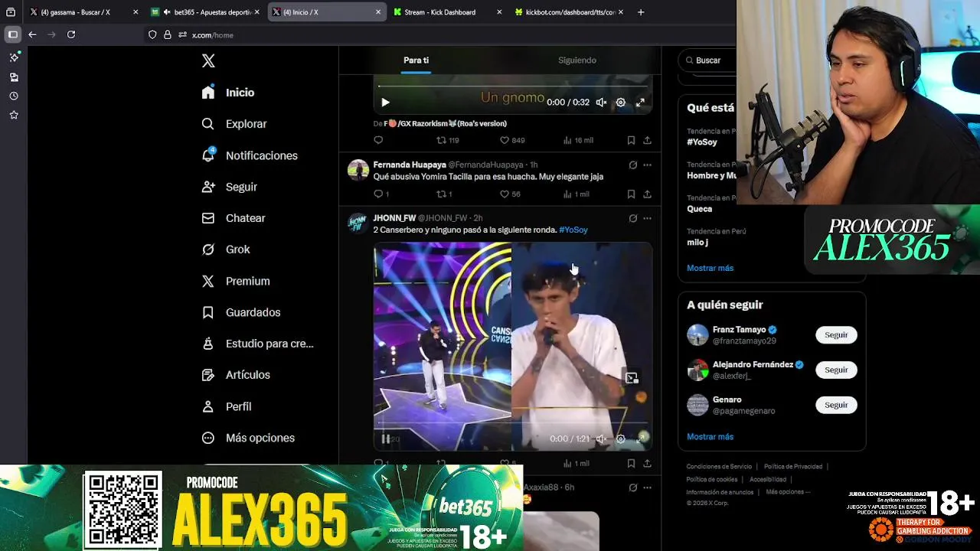
Task: Open Seguir page in sidebar
Action: click(229, 187)
